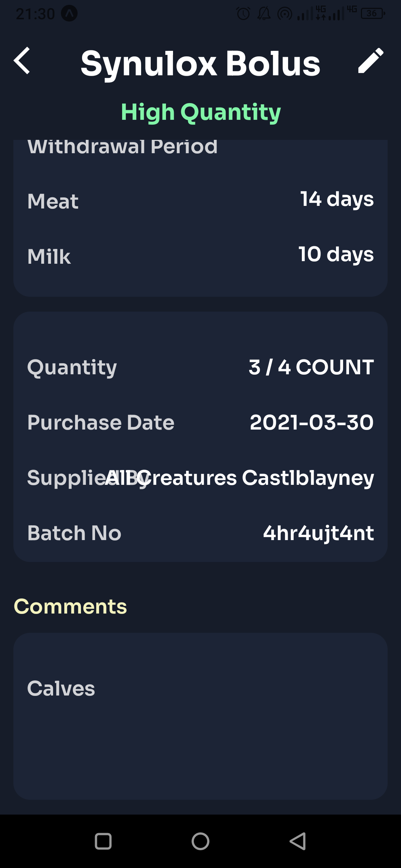This screenshot has height=868, width=401.
Task: Tap the Meat withdrawal row
Action: [200, 200]
